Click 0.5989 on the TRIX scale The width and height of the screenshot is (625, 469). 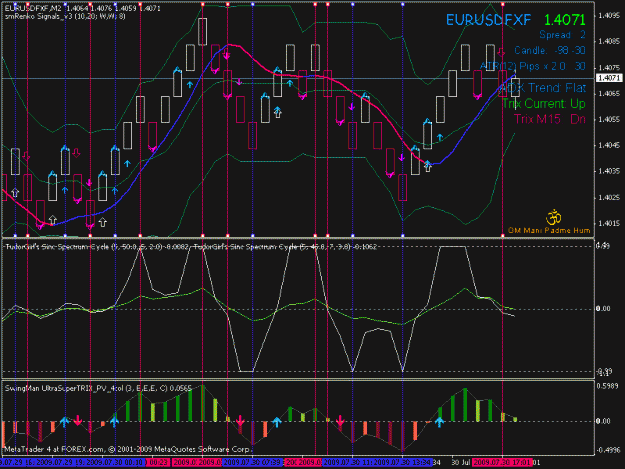pyautogui.click(x=608, y=386)
